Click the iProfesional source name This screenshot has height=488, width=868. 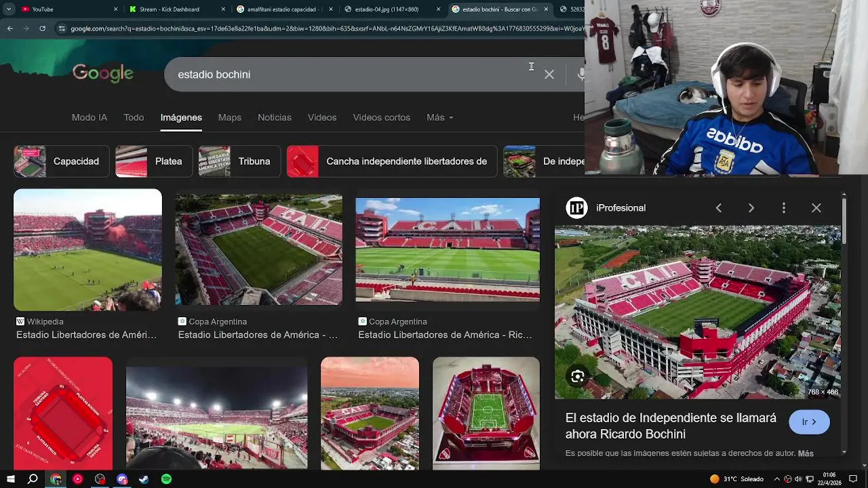click(620, 208)
